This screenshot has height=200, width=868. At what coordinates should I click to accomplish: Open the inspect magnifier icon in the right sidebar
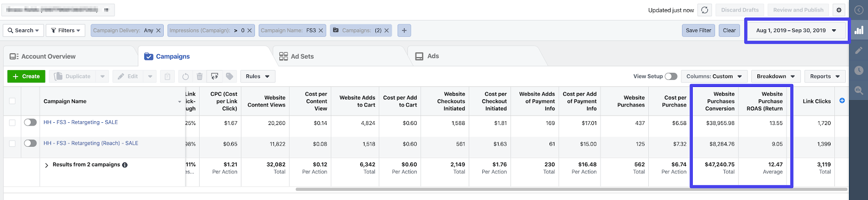tap(859, 90)
